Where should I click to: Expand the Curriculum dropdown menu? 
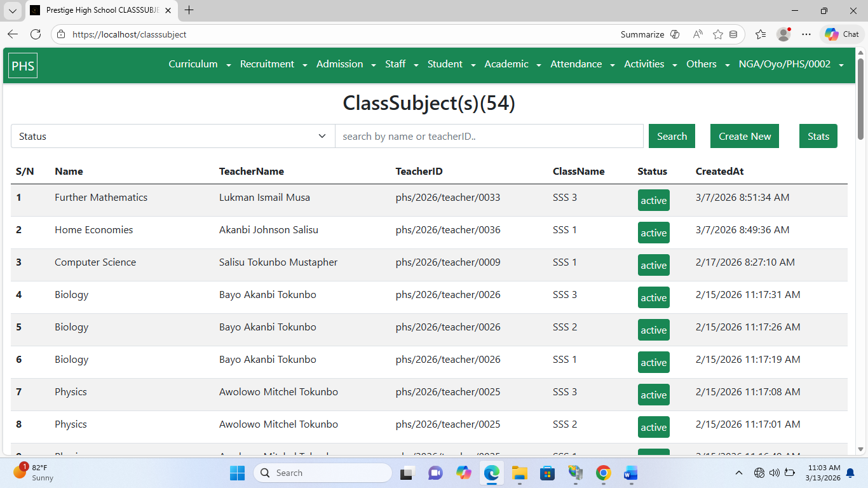pyautogui.click(x=200, y=64)
